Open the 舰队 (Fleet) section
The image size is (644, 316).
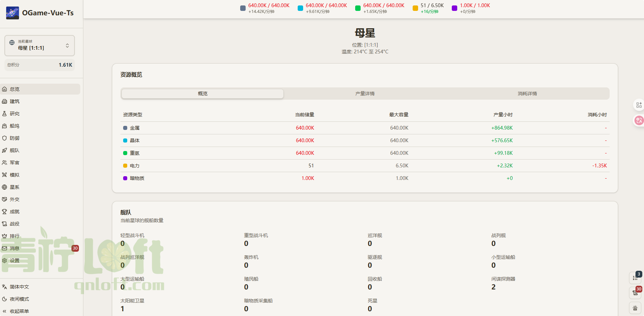click(x=14, y=150)
